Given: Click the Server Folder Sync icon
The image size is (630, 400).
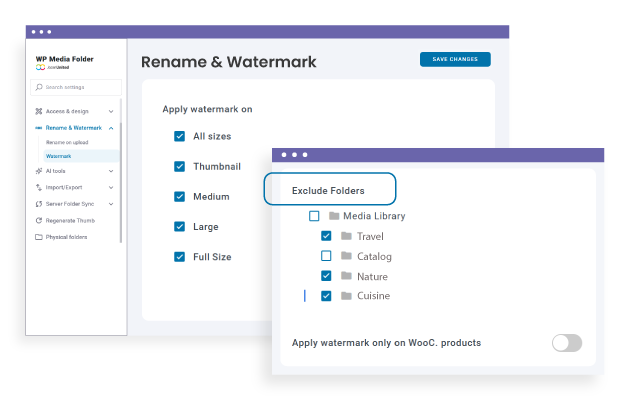Looking at the screenshot, I should [x=39, y=204].
